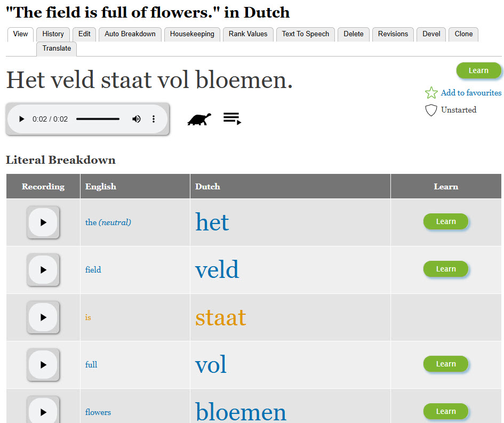The width and height of the screenshot is (504, 423).
Task: Play recording for 'veld'
Action: (43, 270)
